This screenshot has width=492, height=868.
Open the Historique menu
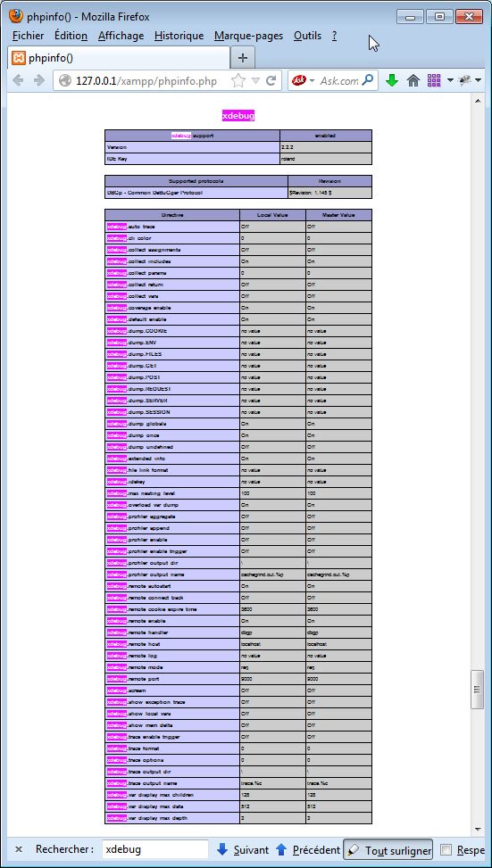coord(179,36)
